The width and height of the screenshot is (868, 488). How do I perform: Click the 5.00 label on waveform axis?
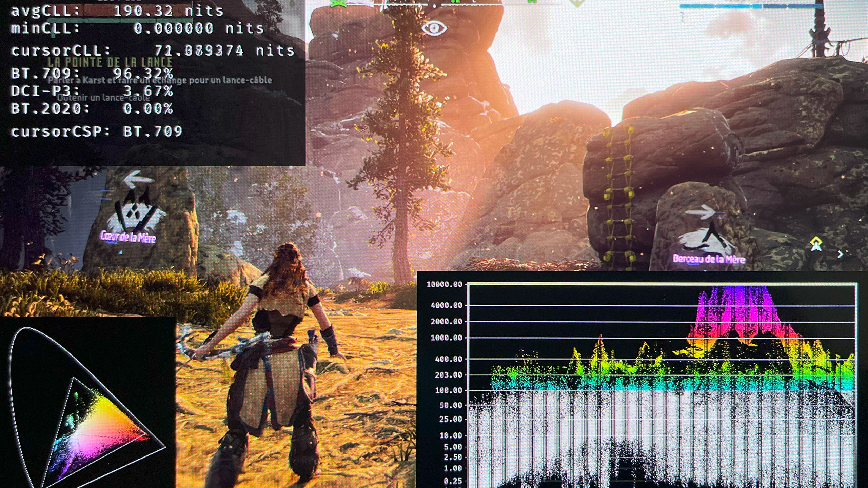(x=453, y=447)
